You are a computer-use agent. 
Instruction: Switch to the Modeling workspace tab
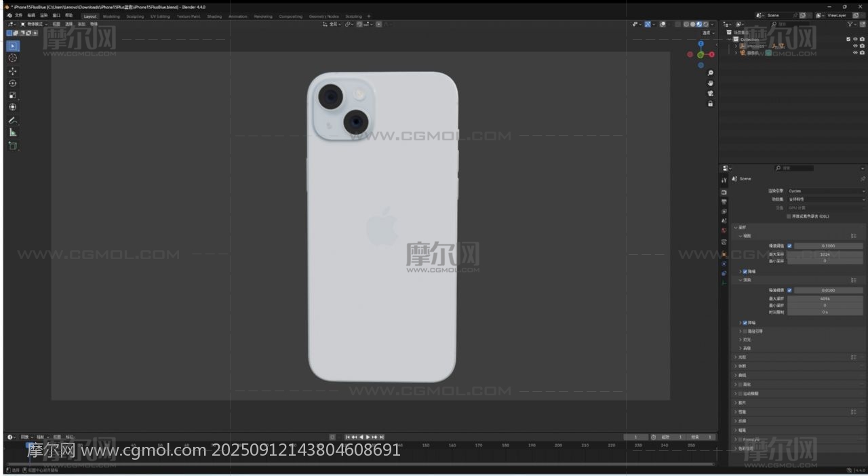click(x=111, y=16)
